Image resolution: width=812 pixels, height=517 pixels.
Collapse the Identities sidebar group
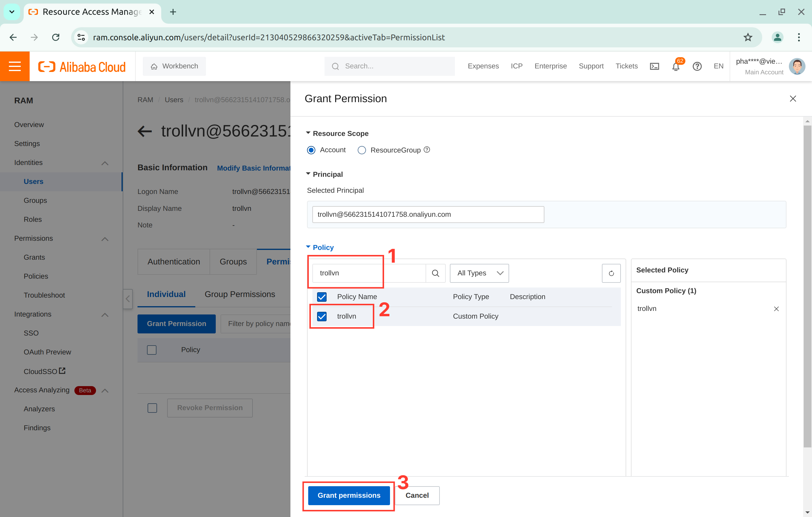click(x=105, y=163)
